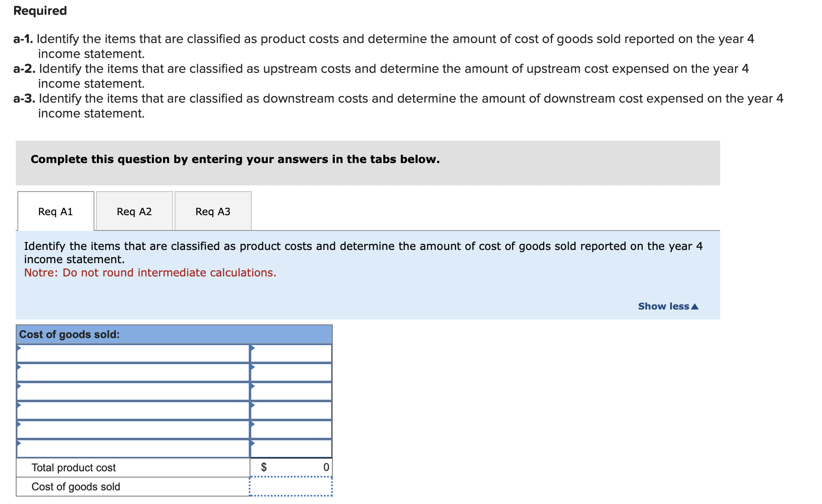Open sixth row item name dropdown
Image resolution: width=822 pixels, height=504 pixels.
pyautogui.click(x=133, y=449)
